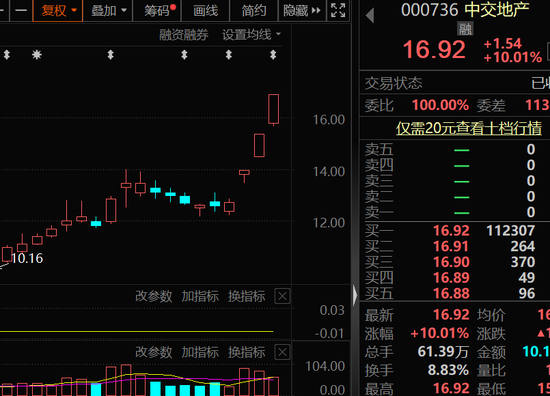Screen dimensions: 550x396
Task: Click 买三 bid price 16.90
Action: click(451, 262)
